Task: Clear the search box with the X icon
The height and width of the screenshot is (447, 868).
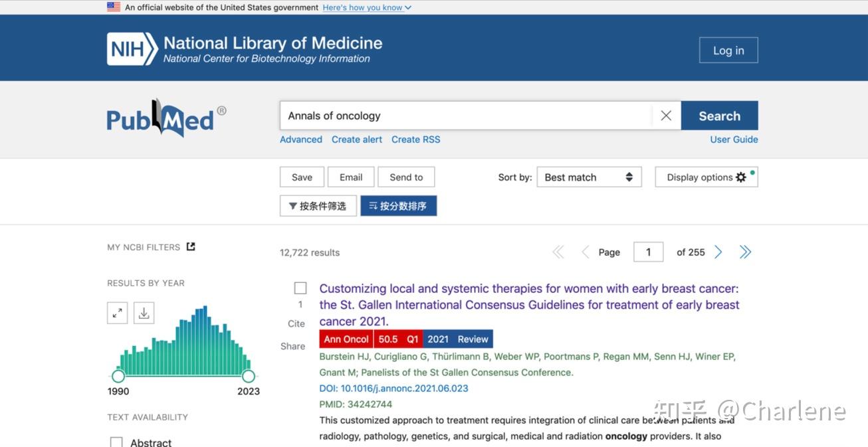Action: click(665, 115)
